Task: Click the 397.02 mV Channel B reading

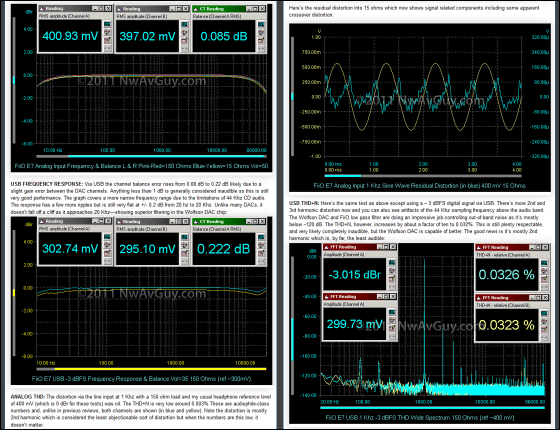Action: (147, 36)
